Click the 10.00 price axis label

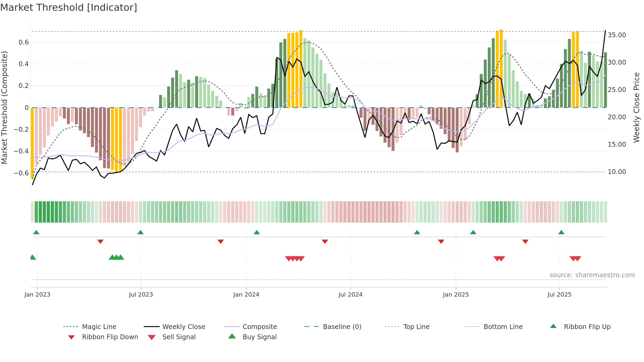(x=617, y=172)
